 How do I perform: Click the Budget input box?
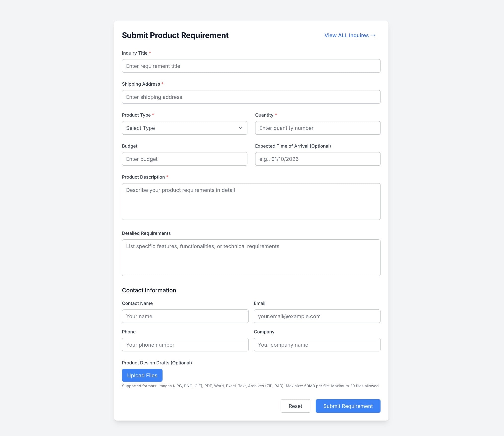[x=184, y=159]
